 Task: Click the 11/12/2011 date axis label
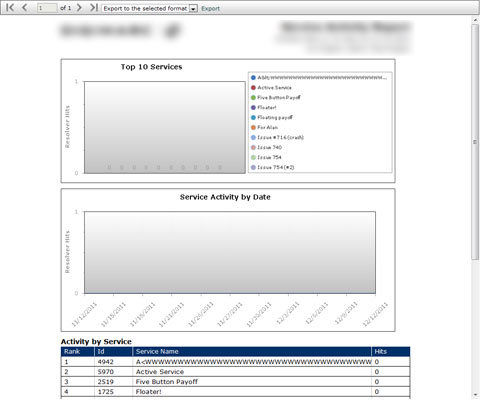pyautogui.click(x=84, y=314)
